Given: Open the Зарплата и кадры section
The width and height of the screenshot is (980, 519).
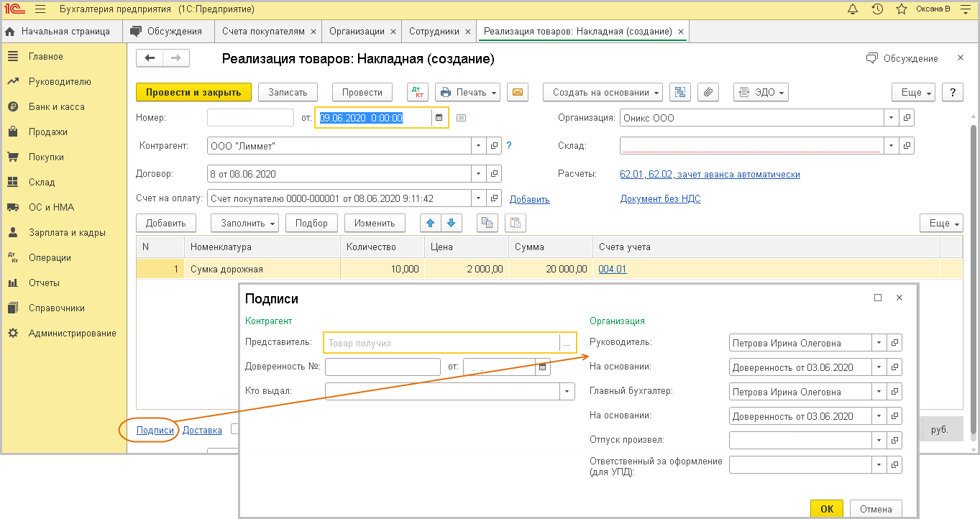Looking at the screenshot, I should (67, 233).
